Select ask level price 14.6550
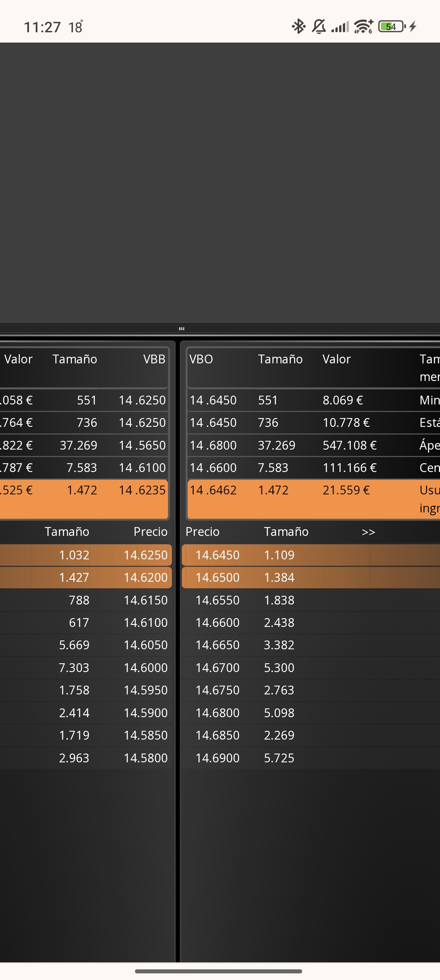 (217, 600)
